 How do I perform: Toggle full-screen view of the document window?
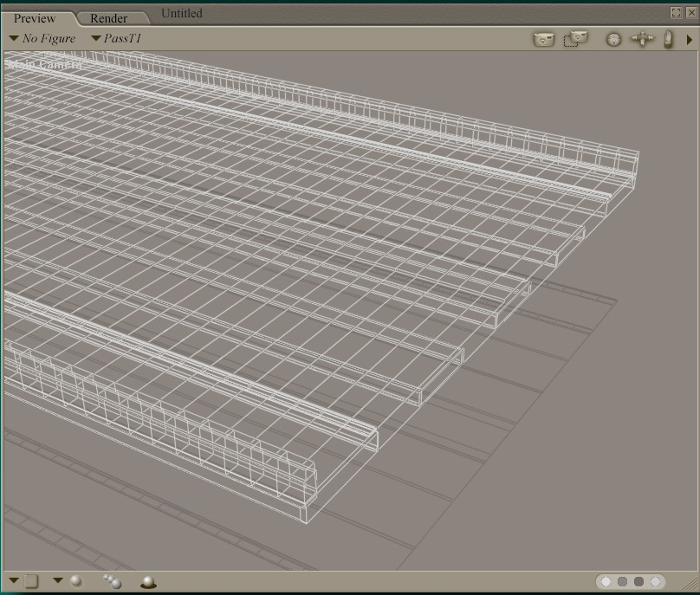pos(676,12)
